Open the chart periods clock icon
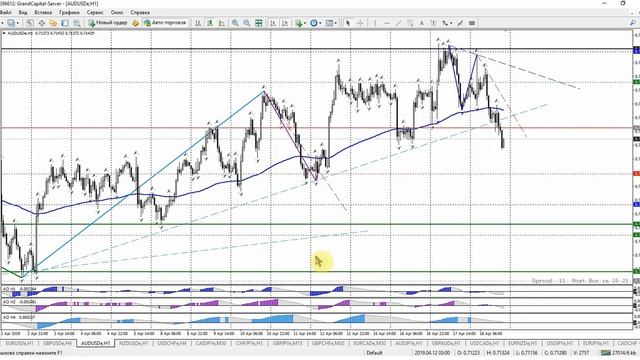The width and height of the screenshot is (640, 360). [314, 23]
